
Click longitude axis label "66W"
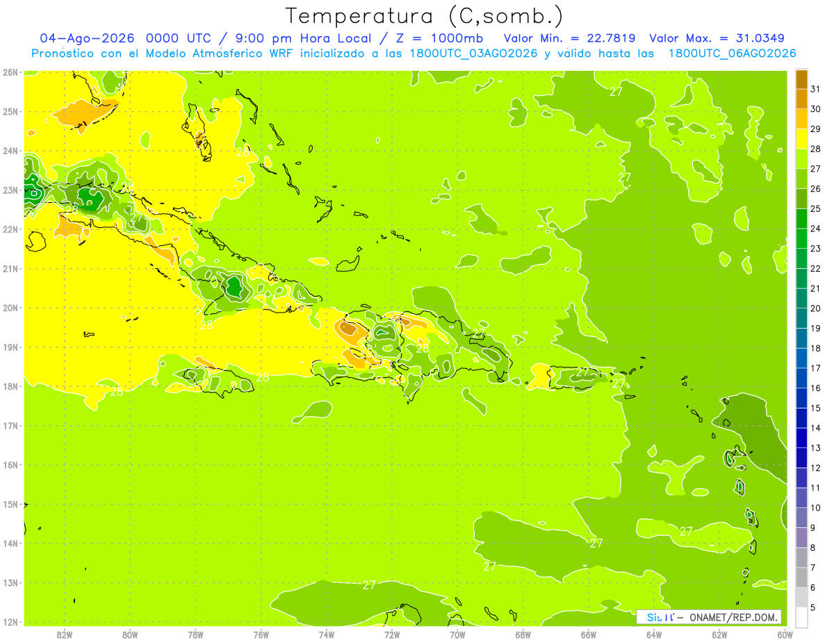pos(589,634)
